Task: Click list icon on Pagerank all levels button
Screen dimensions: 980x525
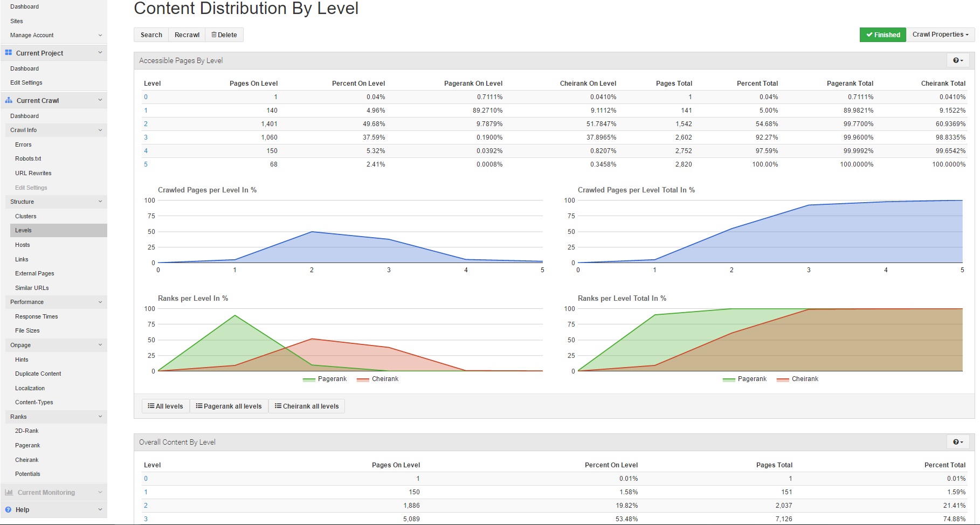Action: pos(199,406)
